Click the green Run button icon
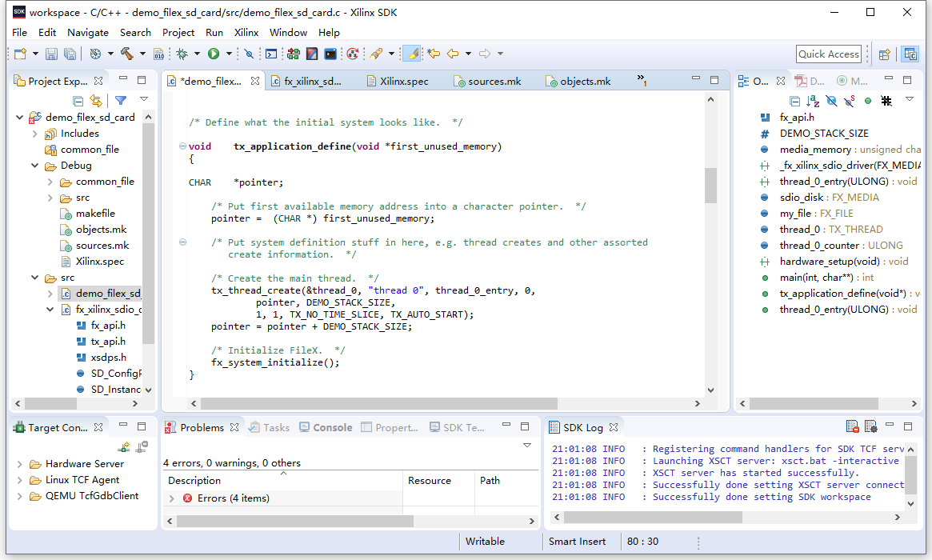This screenshot has width=932, height=560. tap(214, 54)
